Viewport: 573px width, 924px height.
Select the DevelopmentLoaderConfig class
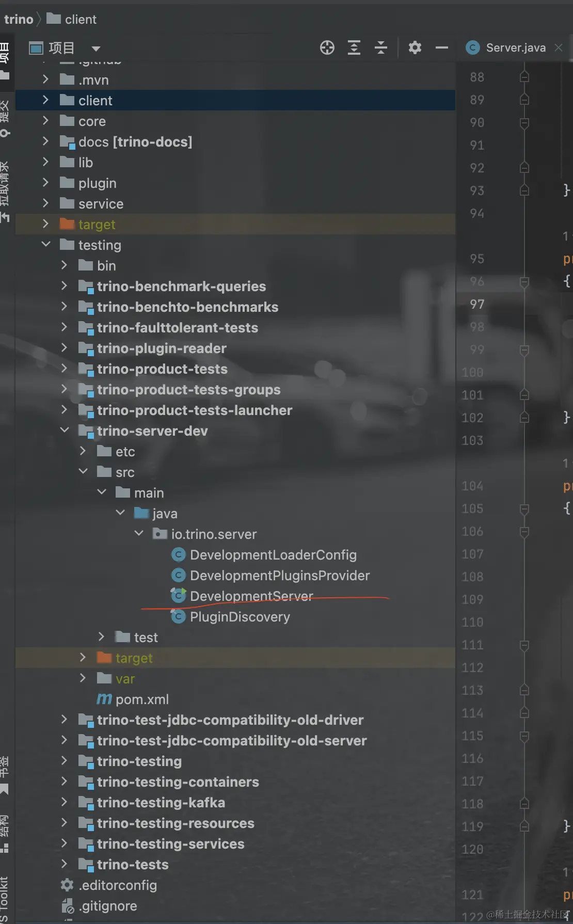[273, 555]
